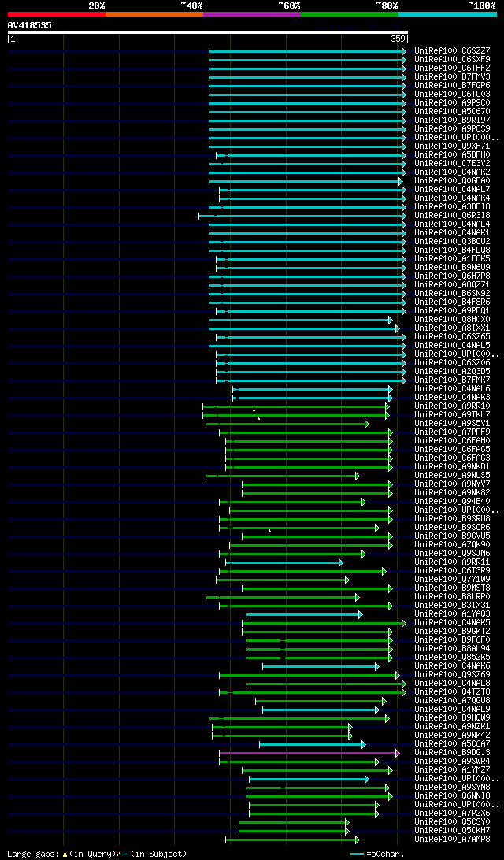The width and height of the screenshot is (504, 860).
Task: Open the hit UniRef100_Q4TZT8
Action: (453, 692)
